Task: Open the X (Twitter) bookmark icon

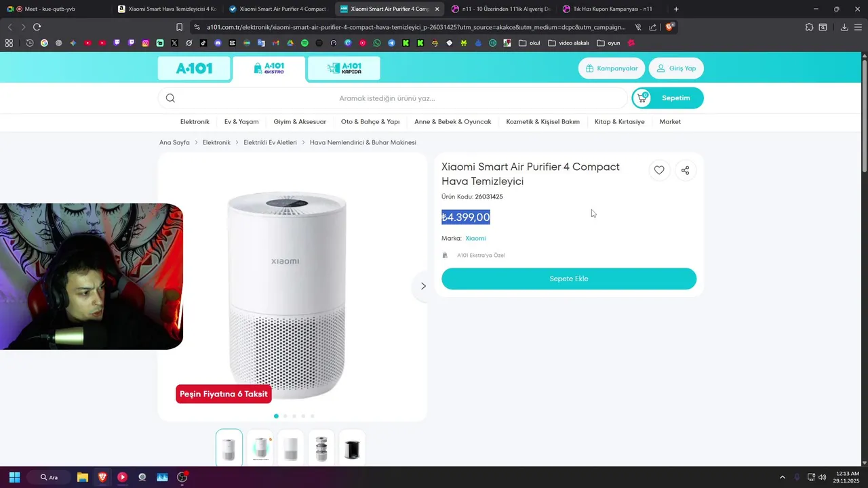Action: (174, 43)
